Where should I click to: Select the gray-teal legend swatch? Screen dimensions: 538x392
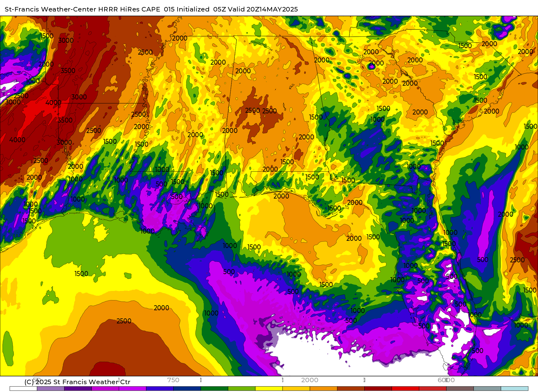pyautogui.click(x=487, y=389)
